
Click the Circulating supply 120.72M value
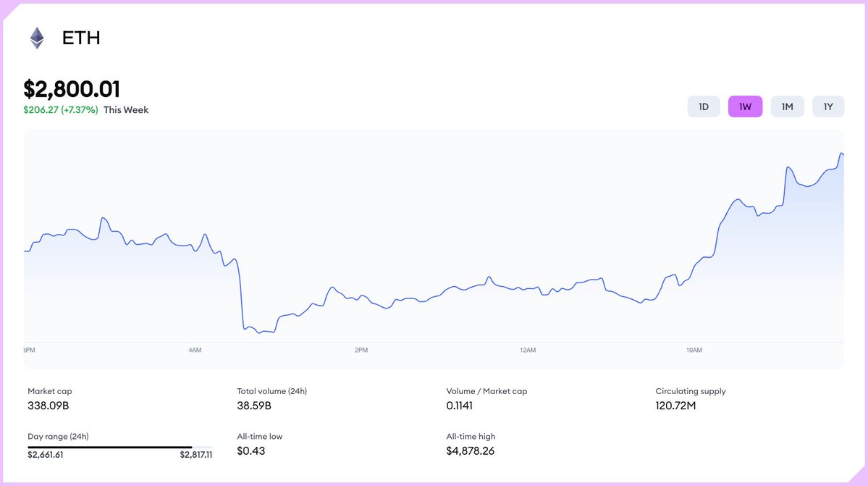[x=675, y=406]
